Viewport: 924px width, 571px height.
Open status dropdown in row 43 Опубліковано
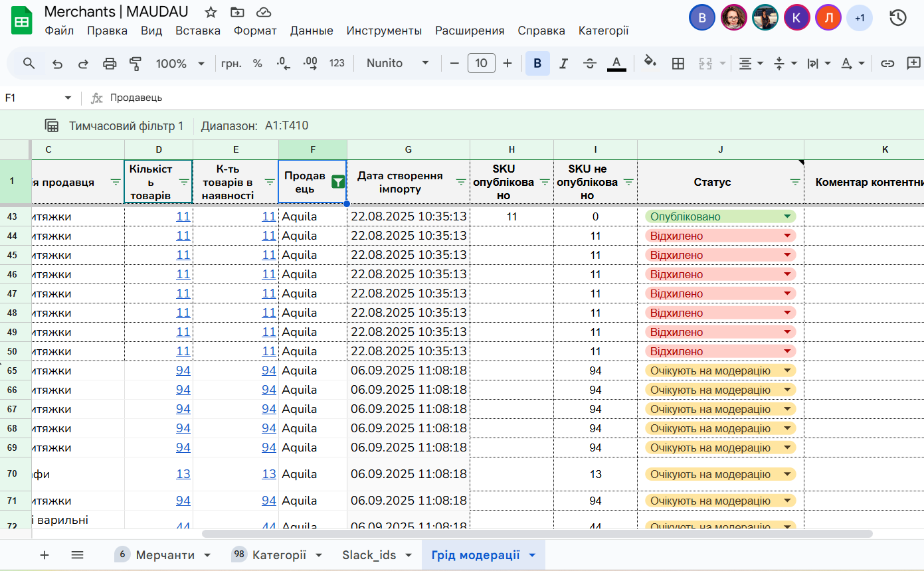788,216
